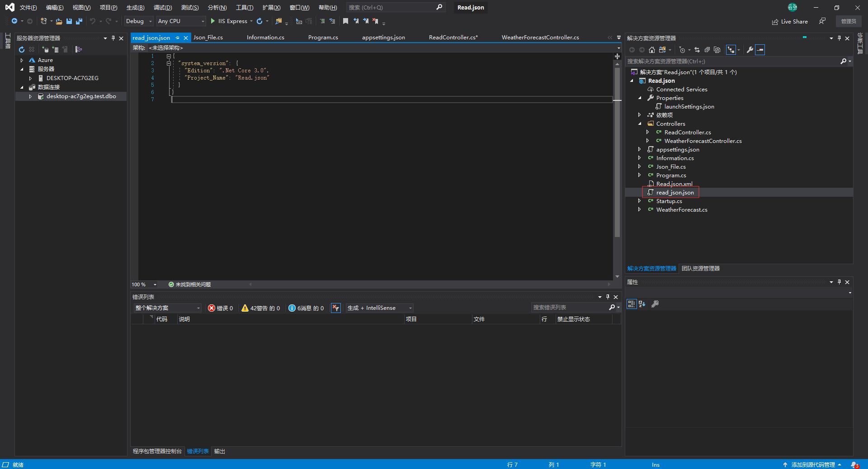The height and width of the screenshot is (469, 868).
Task: Click the Solution Explorer home icon
Action: pyautogui.click(x=651, y=50)
